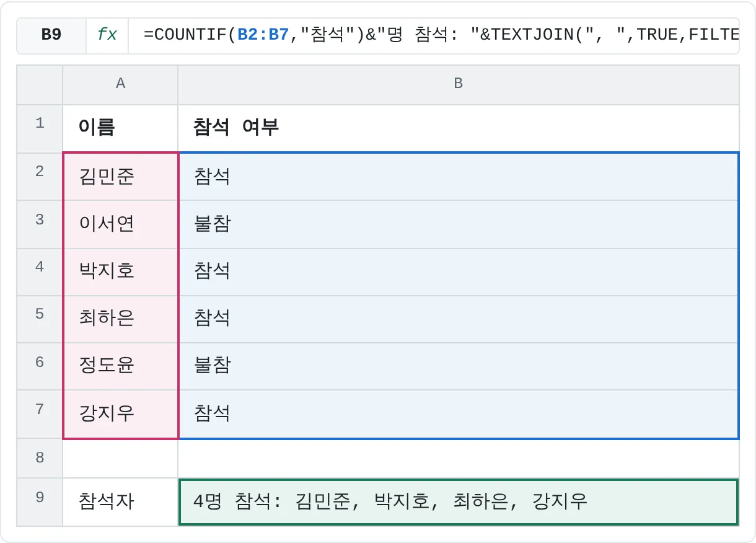
Task: Click 강지우's attendance cell '참석'
Action: pyautogui.click(x=459, y=413)
